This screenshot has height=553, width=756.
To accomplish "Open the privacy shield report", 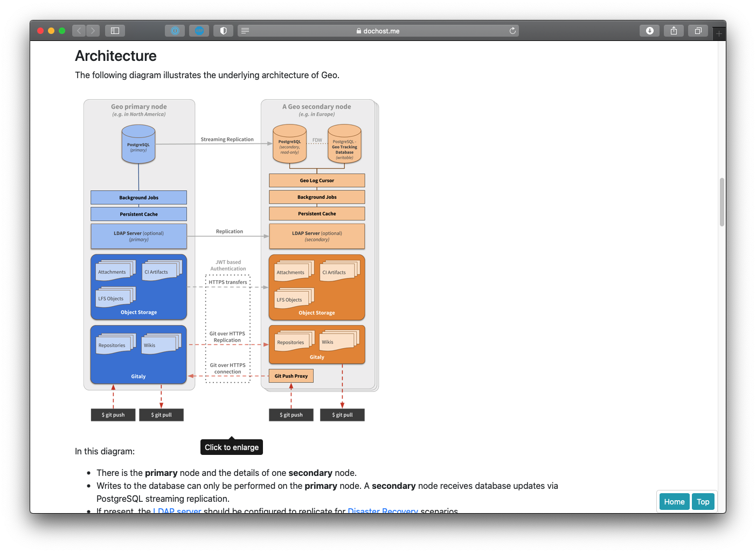I will 223,31.
